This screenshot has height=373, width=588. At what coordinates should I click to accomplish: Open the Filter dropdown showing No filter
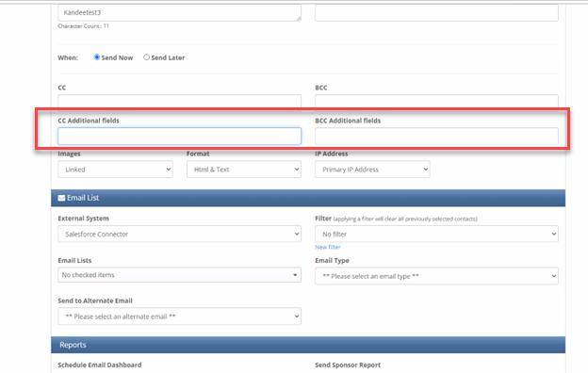point(436,234)
